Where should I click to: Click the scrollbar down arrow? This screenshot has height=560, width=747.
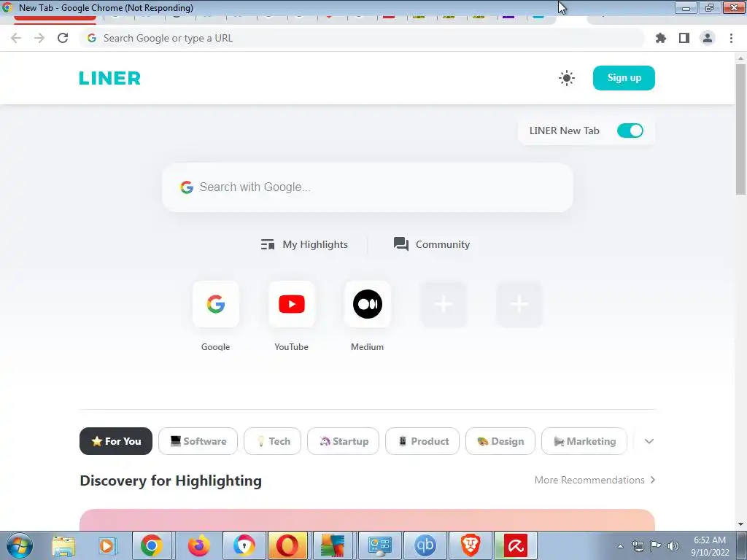point(740,524)
